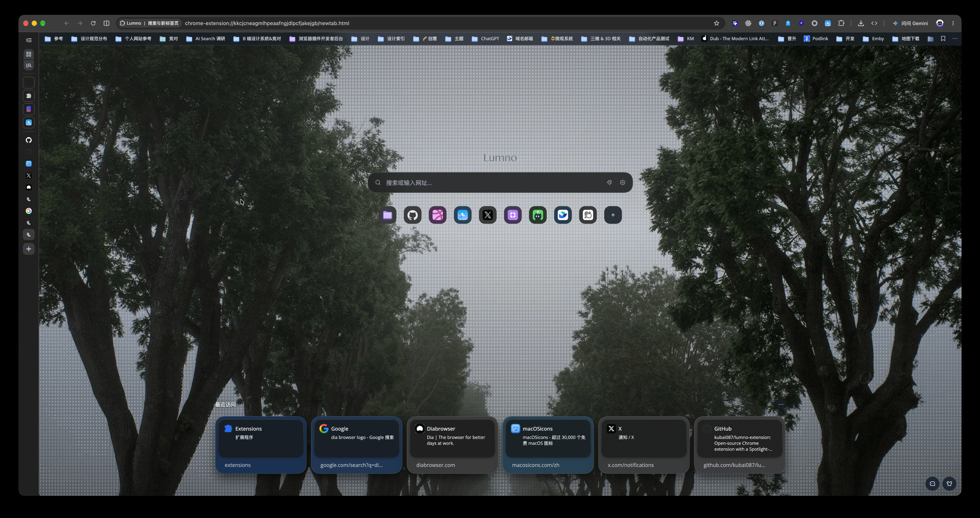The height and width of the screenshot is (518, 980).
Task: Select the Google tab in vertical sidebar
Action: click(28, 211)
